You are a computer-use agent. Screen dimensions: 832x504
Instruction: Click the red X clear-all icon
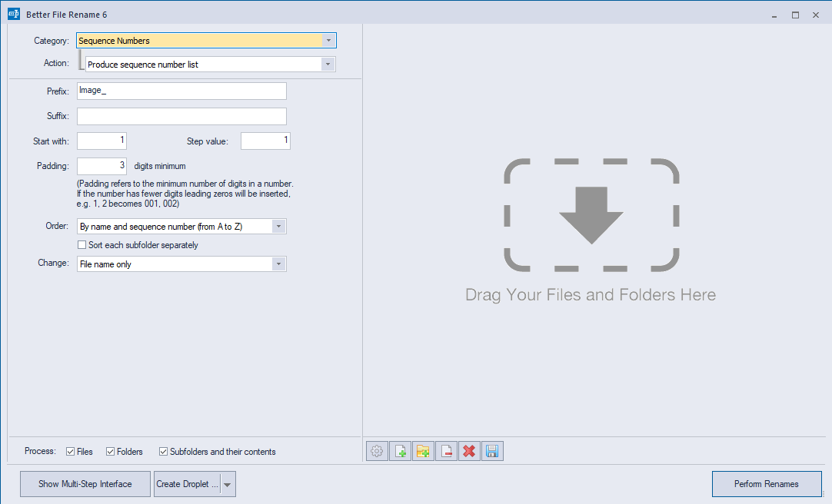(x=469, y=452)
